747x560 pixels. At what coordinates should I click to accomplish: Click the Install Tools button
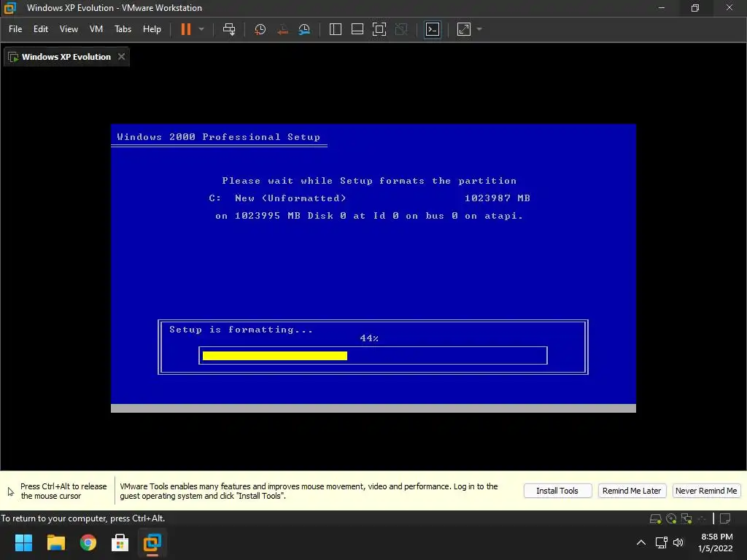557,491
